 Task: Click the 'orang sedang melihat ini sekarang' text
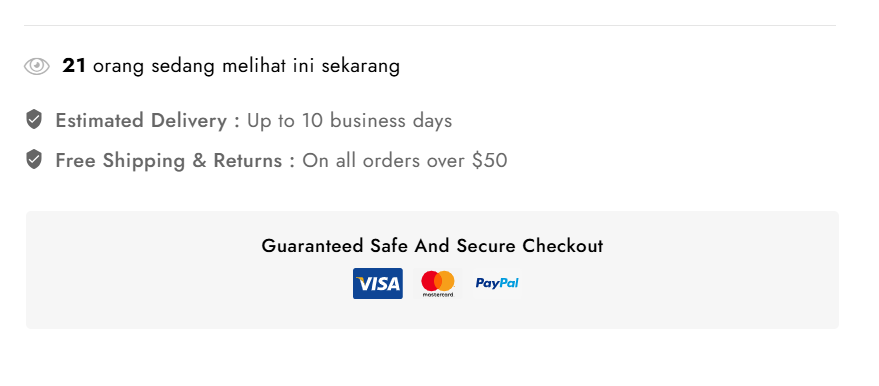(x=247, y=67)
